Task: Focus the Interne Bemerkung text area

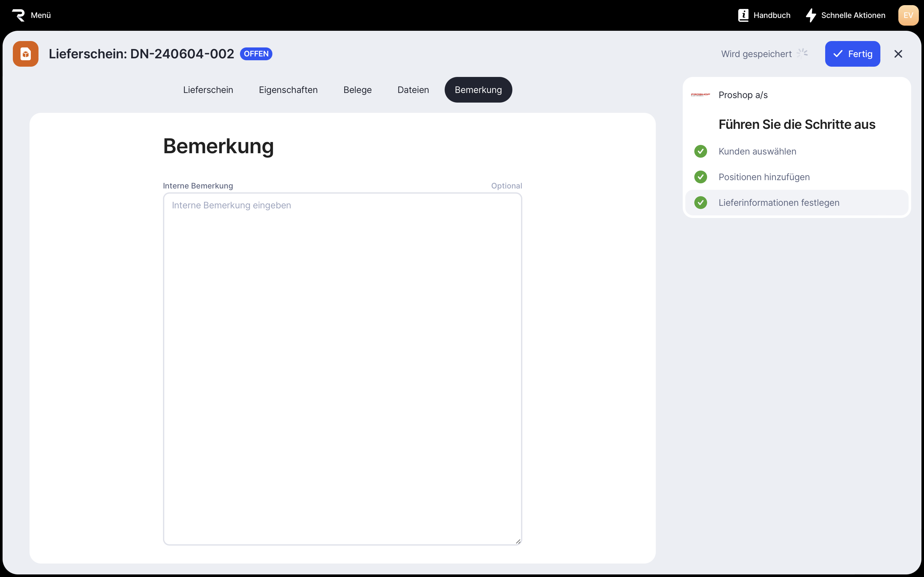Action: tap(342, 368)
